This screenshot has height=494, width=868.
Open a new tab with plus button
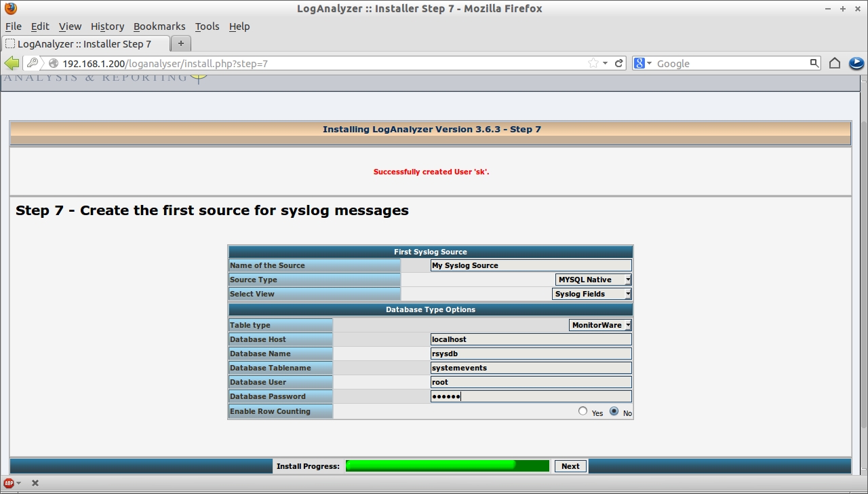181,43
